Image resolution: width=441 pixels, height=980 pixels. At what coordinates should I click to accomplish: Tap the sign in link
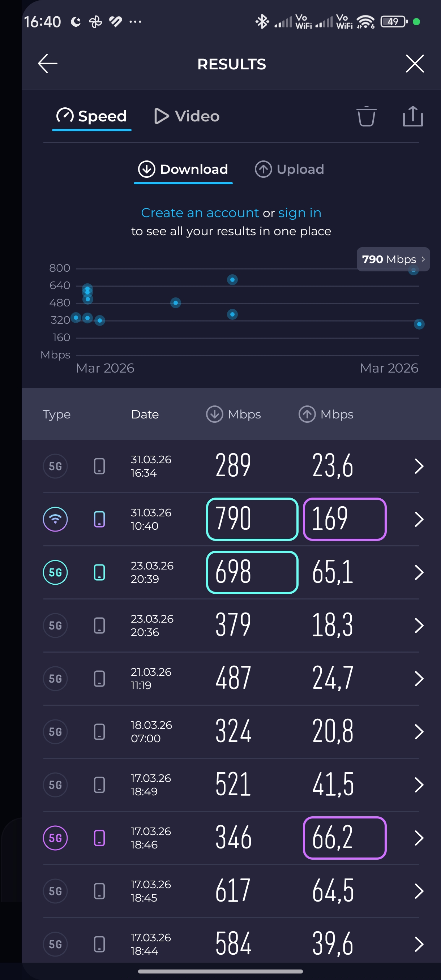pos(299,213)
